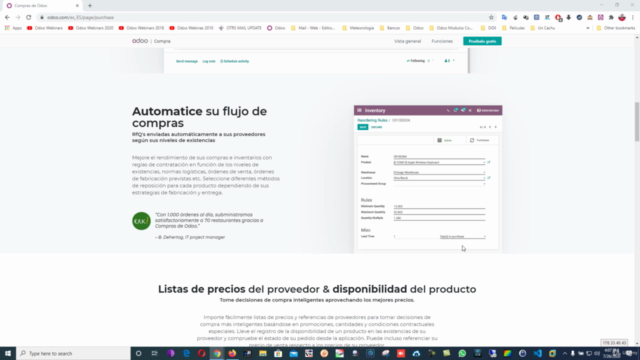Open WhatsApp from the taskbar

pos(462,353)
